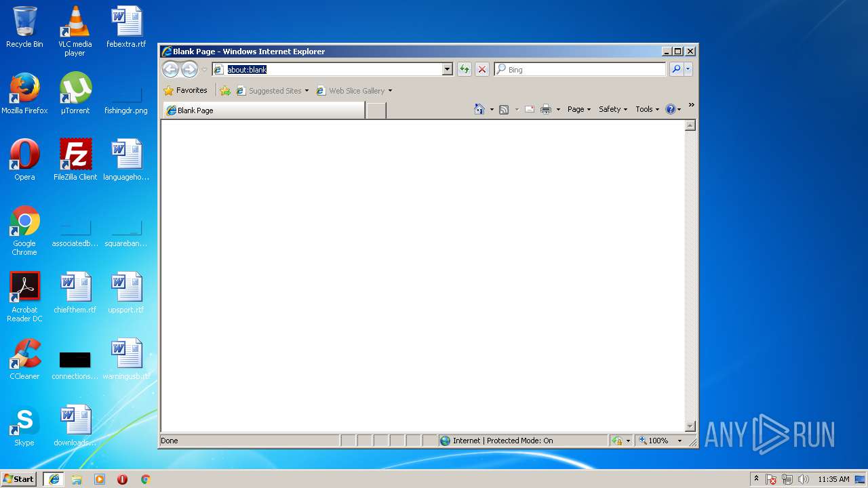Click the 100% zoom level button
The width and height of the screenshot is (868, 488).
[x=654, y=441]
